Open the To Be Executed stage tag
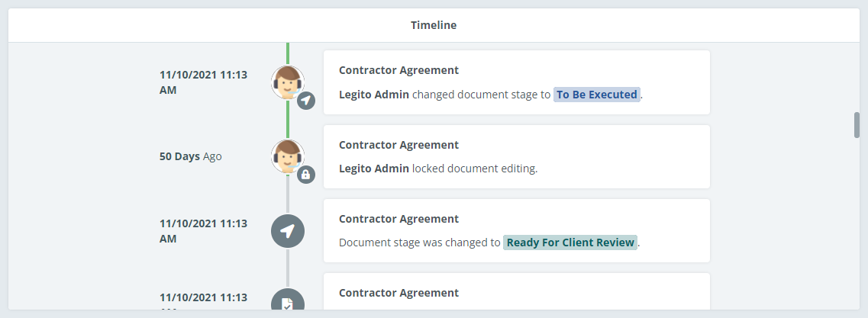This screenshot has height=318, width=868. coord(597,95)
